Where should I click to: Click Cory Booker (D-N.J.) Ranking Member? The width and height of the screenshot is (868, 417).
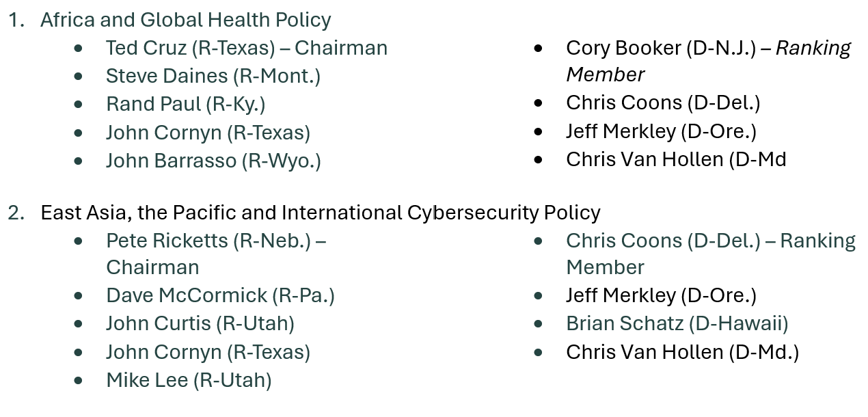click(709, 61)
